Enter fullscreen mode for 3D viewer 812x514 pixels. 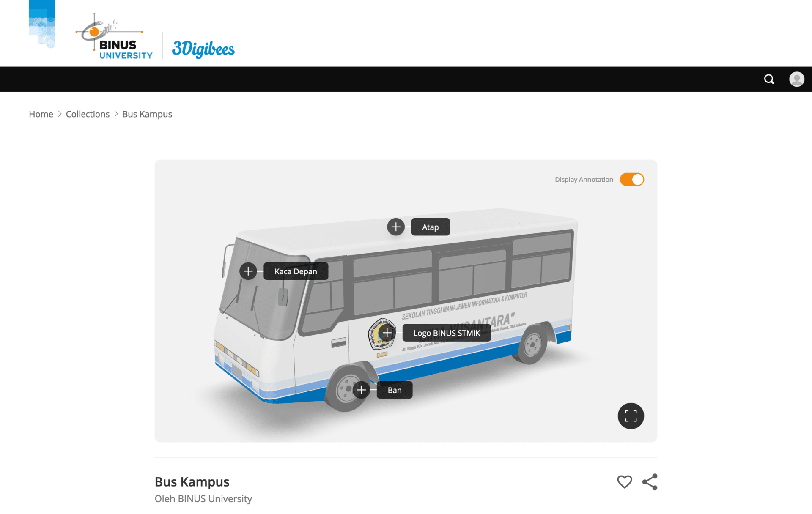(631, 416)
